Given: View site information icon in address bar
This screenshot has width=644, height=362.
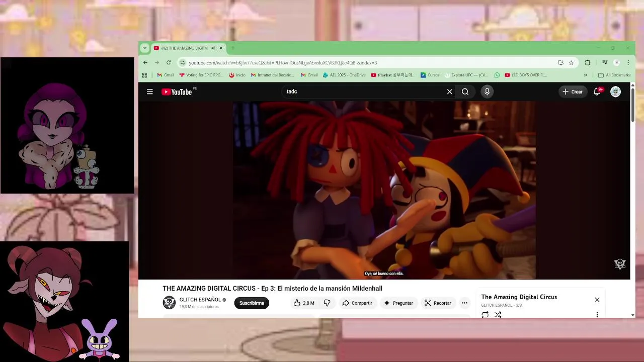Looking at the screenshot, I should (182, 62).
